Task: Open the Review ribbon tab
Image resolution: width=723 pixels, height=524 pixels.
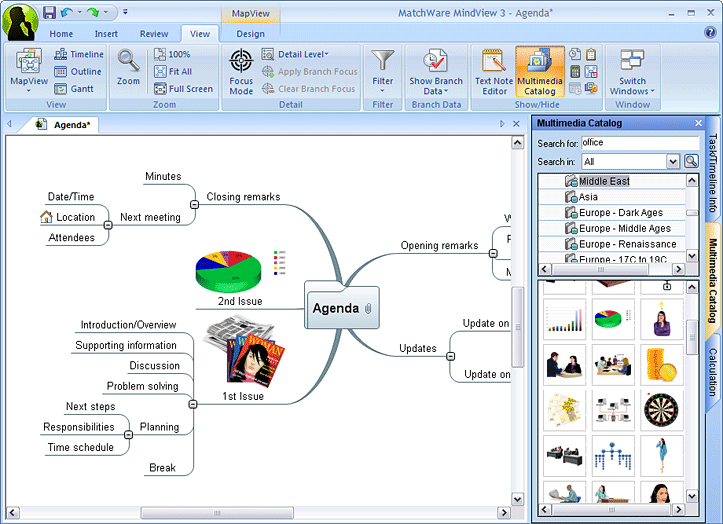Action: pyautogui.click(x=154, y=34)
